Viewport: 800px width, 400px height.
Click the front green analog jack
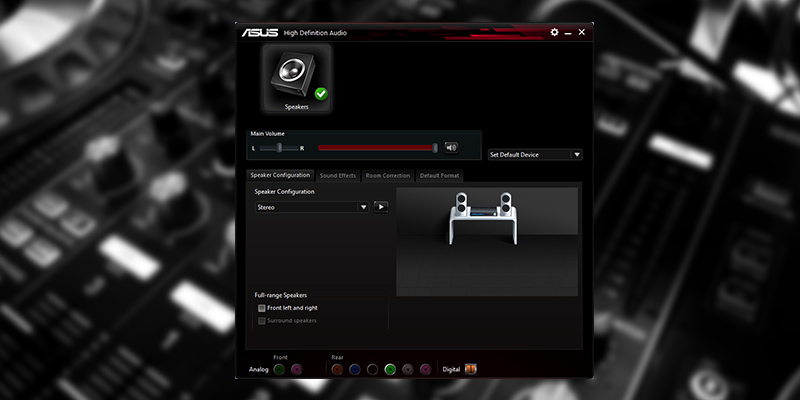[x=279, y=369]
